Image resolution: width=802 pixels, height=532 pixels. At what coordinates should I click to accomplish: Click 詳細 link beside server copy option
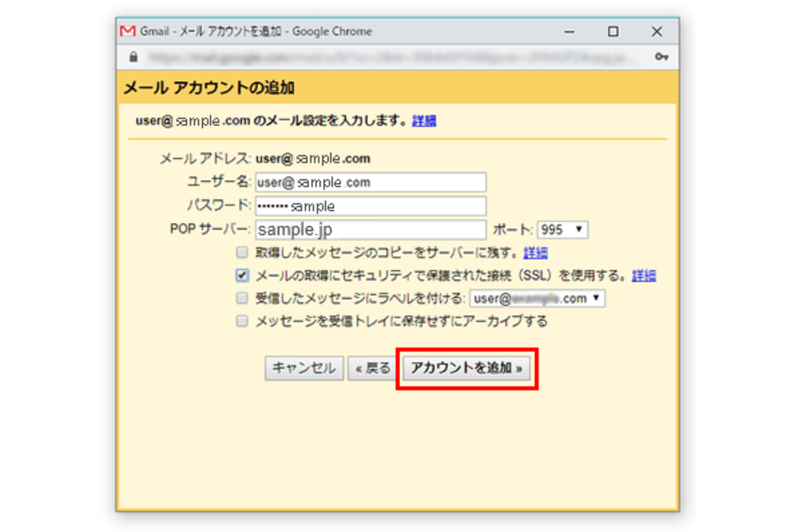point(535,253)
